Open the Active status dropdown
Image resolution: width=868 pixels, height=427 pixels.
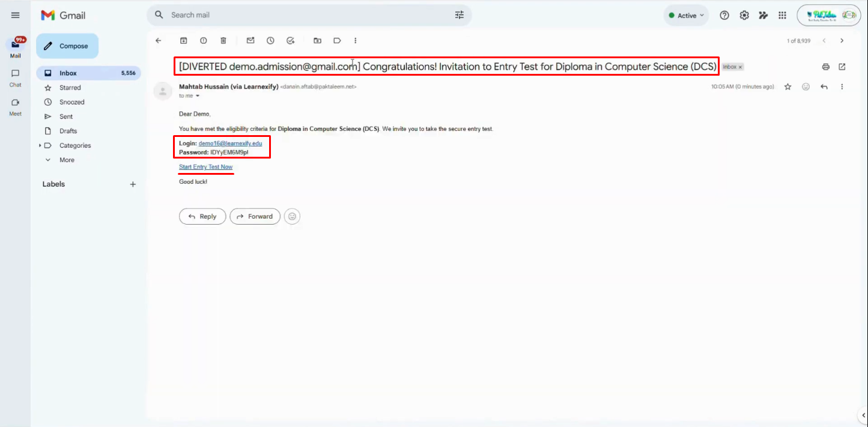[x=686, y=16]
